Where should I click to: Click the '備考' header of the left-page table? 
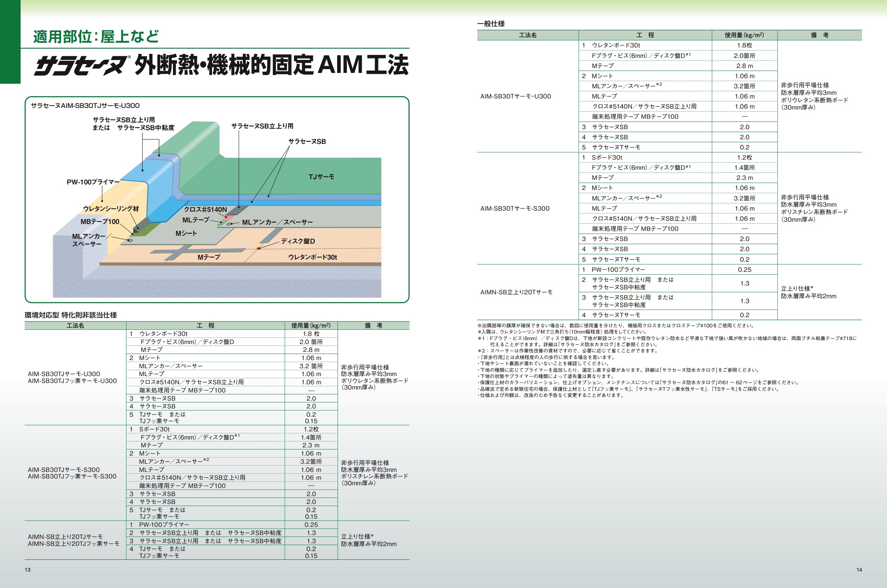(x=373, y=325)
